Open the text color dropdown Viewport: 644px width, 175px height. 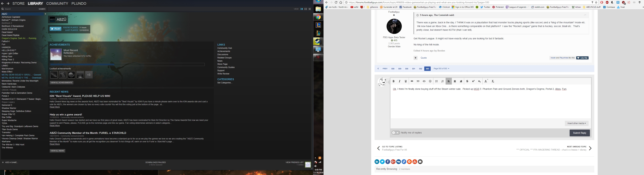pyautogui.click(x=486, y=81)
